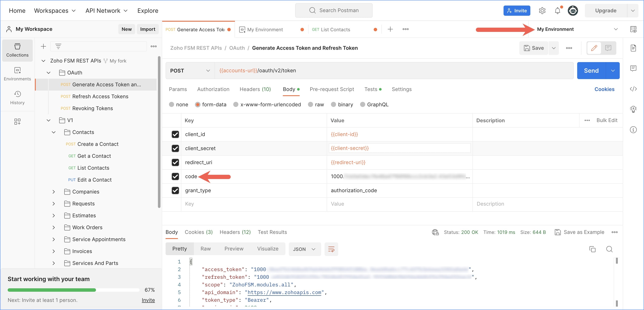Expand the Companies folder
The image size is (644, 310).
53,192
